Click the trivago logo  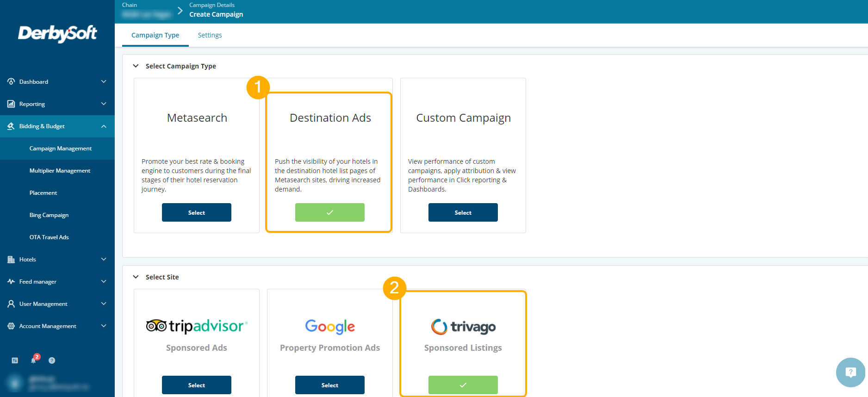463,327
